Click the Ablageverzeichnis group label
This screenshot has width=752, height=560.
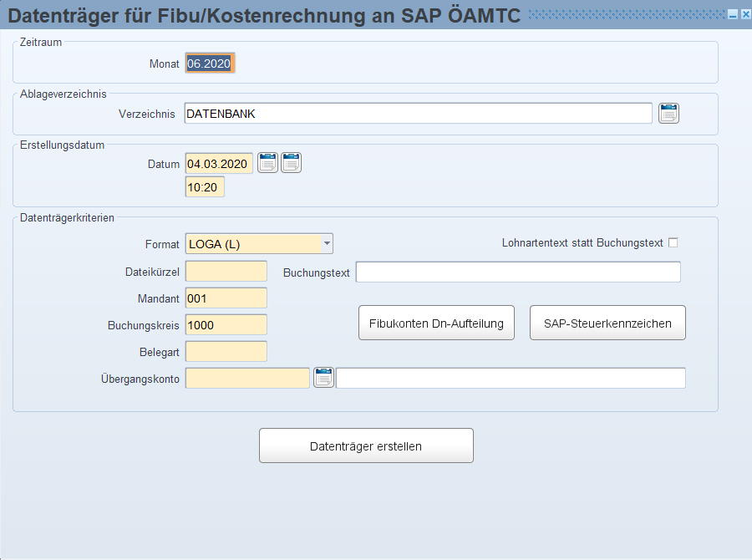point(63,94)
